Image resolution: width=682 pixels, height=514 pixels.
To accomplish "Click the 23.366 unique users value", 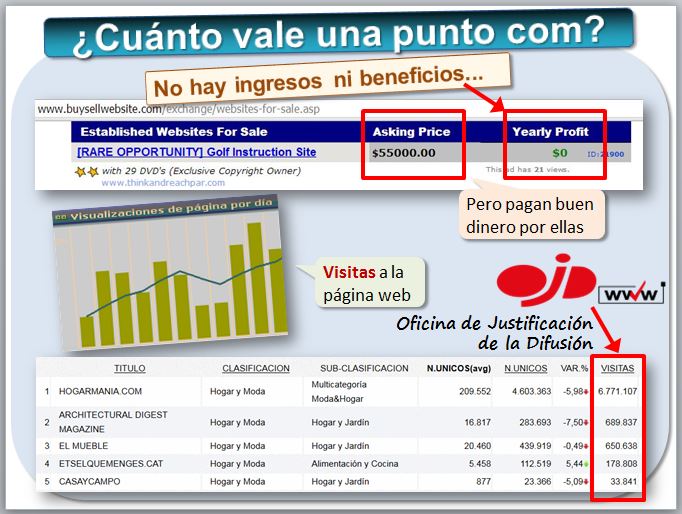I will pos(537,481).
